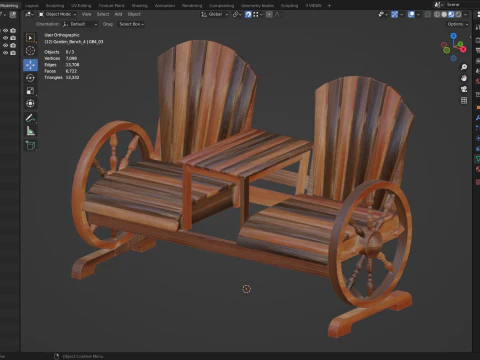Image resolution: width=480 pixels, height=360 pixels.
Task: Open the Overlays options dropdown arrow
Action: tap(418, 14)
